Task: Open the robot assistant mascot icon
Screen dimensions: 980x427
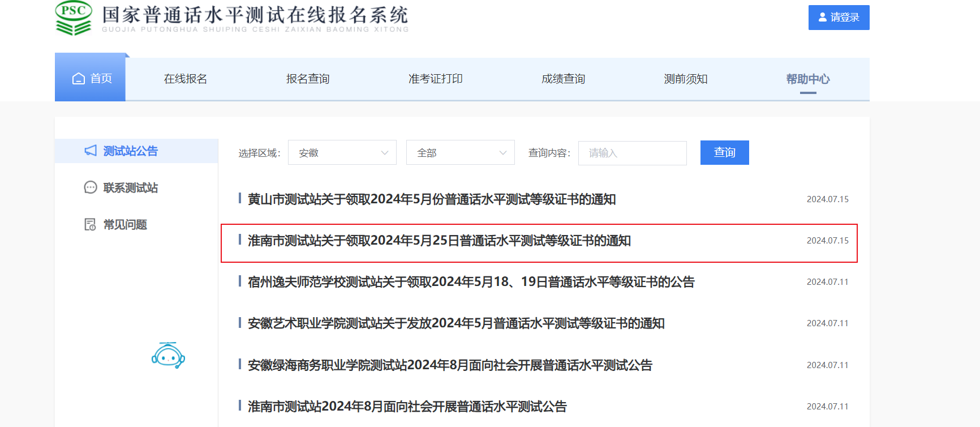Action: coord(168,356)
